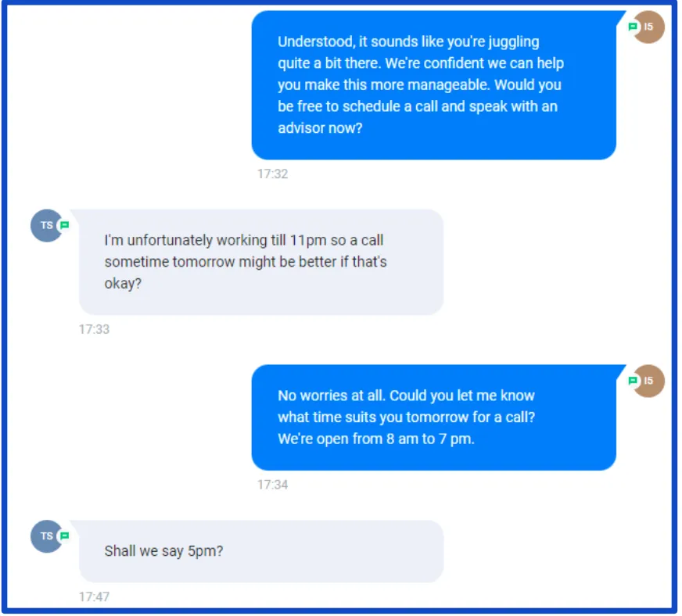Click green chat badge on first TS avatar
Viewport: 682px width, 616px height.
64,225
